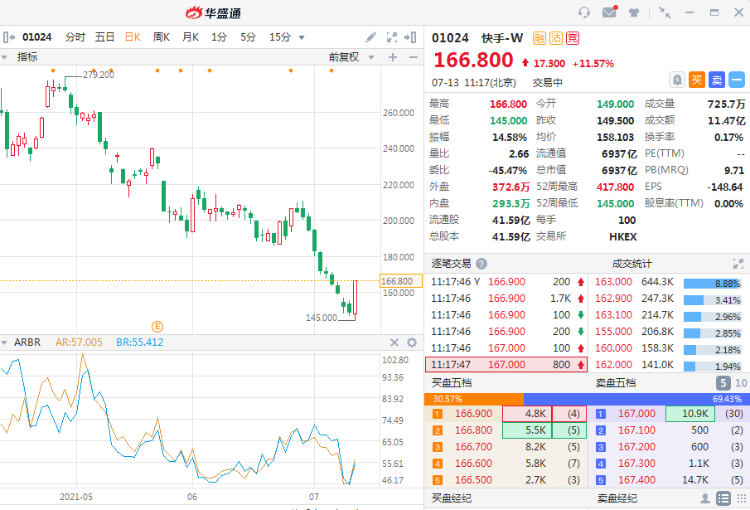Switch order book depth to 10 levels

pos(741,383)
